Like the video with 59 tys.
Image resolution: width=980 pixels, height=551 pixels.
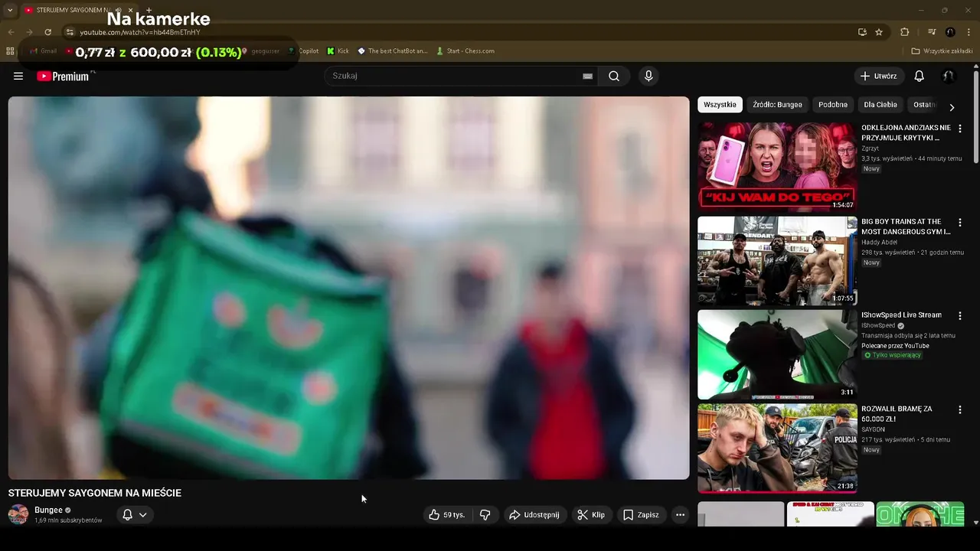447,515
